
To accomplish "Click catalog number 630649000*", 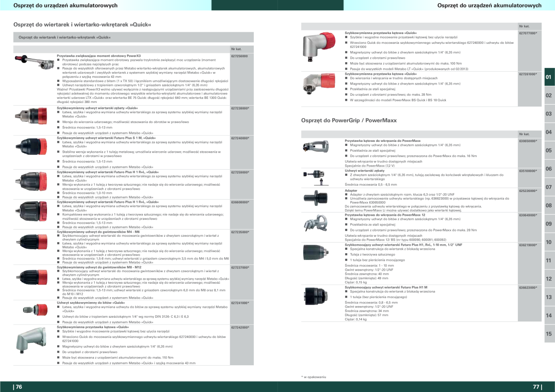I will pos(528,215).
